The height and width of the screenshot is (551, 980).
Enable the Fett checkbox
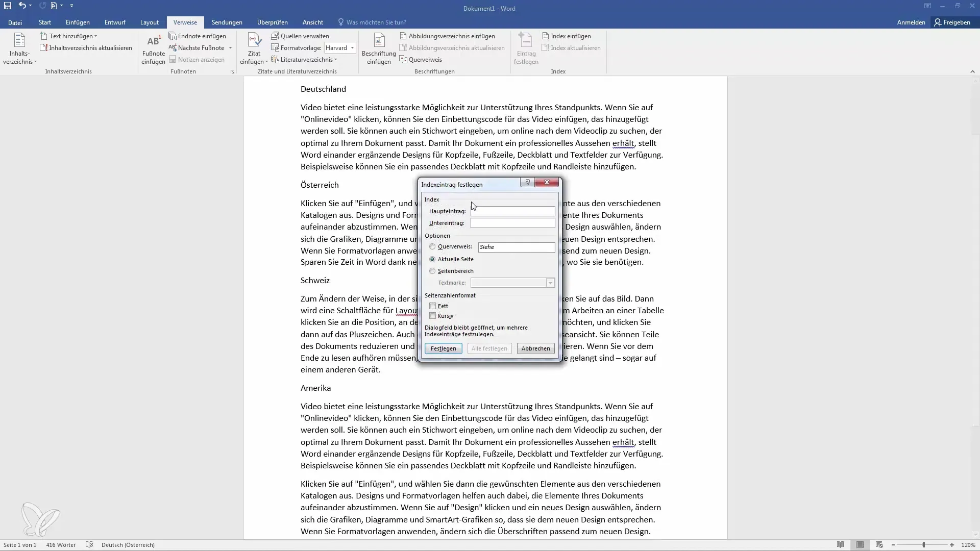coord(433,306)
